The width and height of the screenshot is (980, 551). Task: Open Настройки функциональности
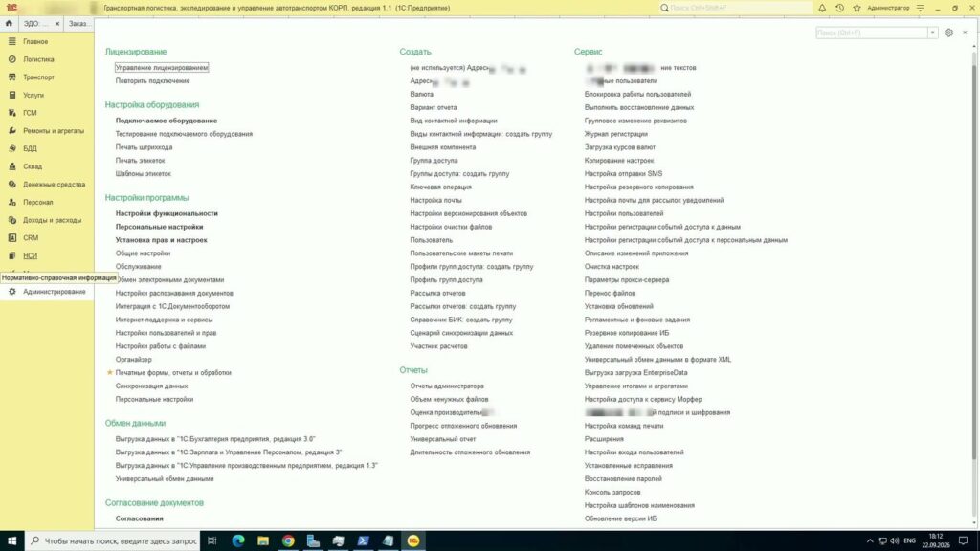pyautogui.click(x=167, y=213)
